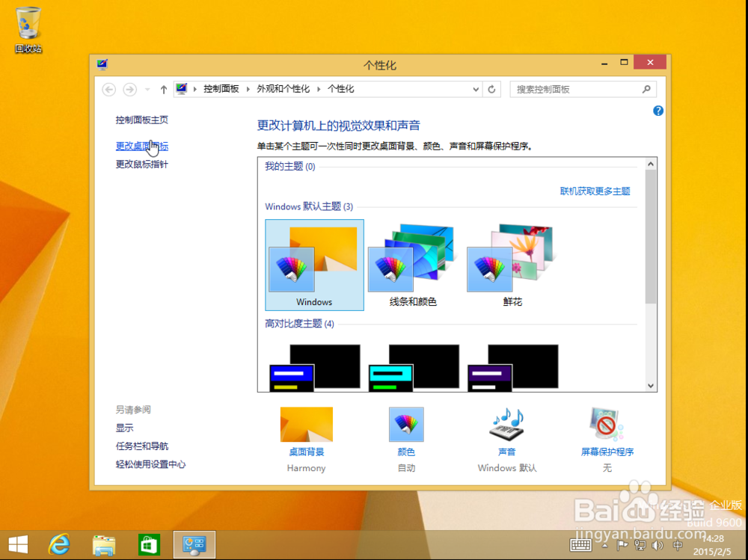
Task: Navigate to 控制面板 in the breadcrumb
Action: pyautogui.click(x=217, y=89)
